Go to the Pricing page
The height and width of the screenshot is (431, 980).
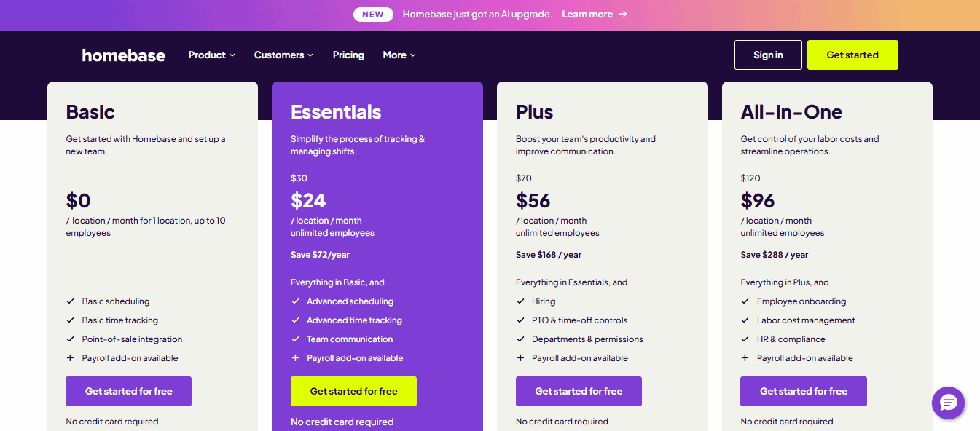point(348,55)
